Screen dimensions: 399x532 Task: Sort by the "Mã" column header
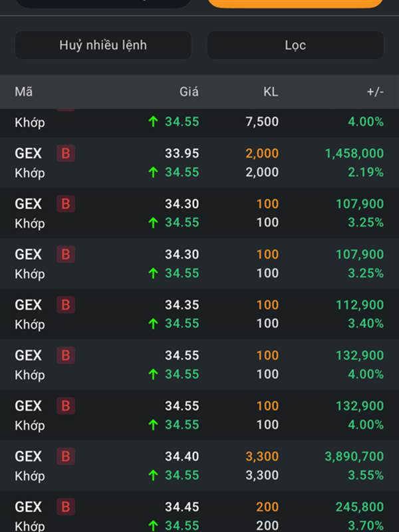23,92
